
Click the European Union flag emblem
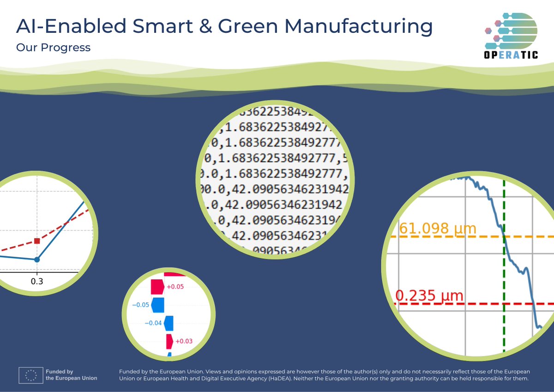point(31,375)
